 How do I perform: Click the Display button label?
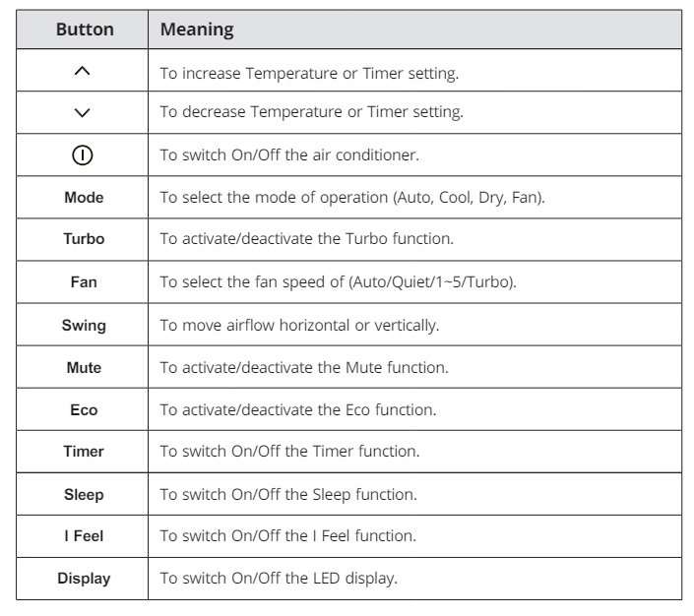coord(83,579)
